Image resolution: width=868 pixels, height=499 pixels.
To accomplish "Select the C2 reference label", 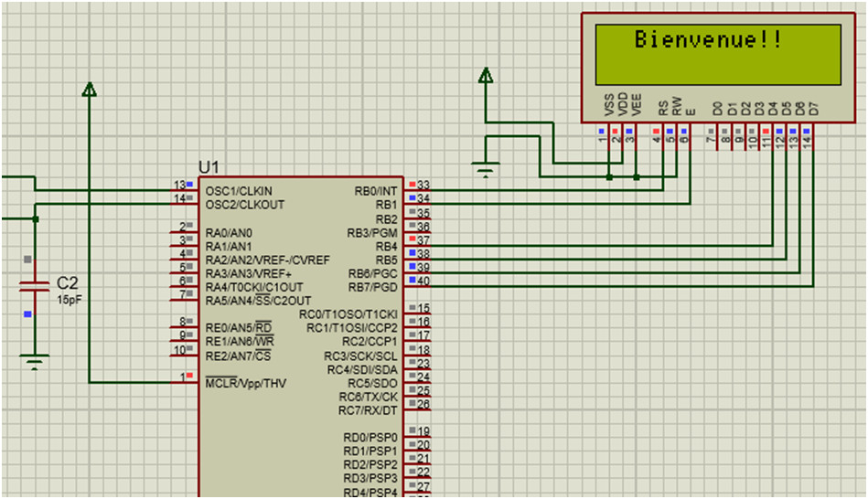I will pyautogui.click(x=69, y=282).
